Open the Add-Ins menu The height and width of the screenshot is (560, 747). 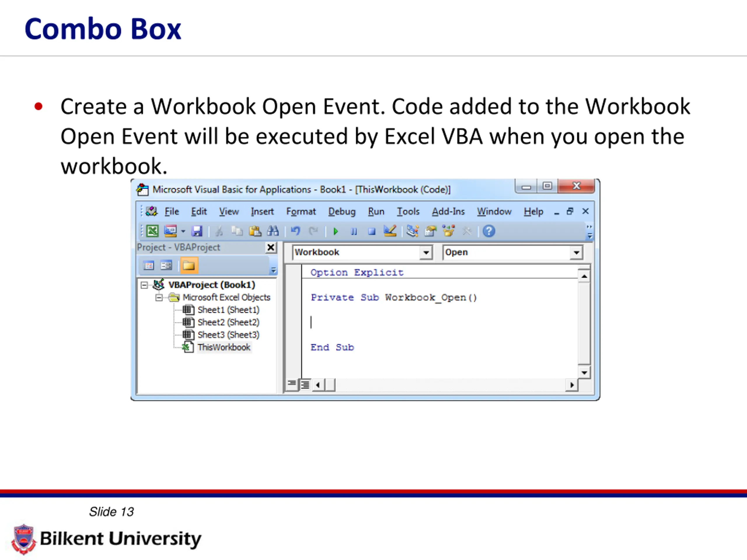(x=448, y=212)
